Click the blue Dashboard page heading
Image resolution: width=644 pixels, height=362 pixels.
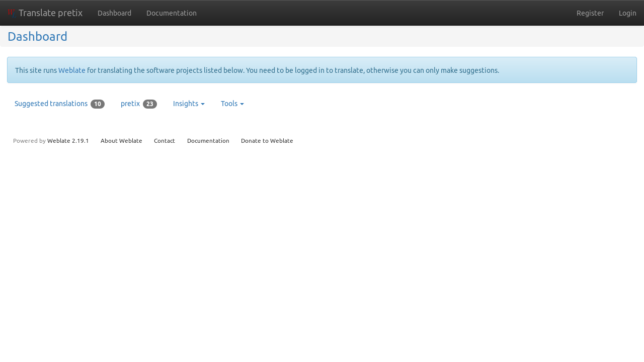tap(37, 37)
